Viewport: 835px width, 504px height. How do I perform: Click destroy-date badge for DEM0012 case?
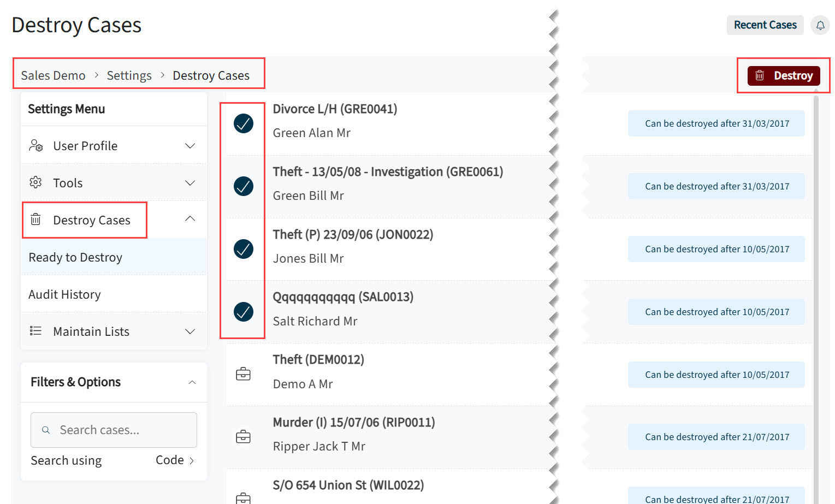tap(716, 375)
